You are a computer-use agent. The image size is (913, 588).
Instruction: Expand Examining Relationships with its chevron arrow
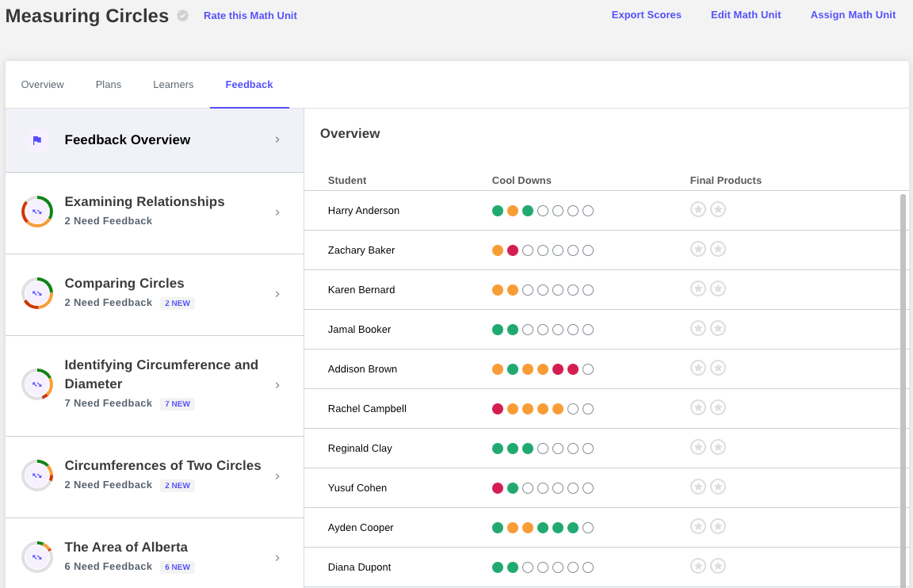pos(277,212)
